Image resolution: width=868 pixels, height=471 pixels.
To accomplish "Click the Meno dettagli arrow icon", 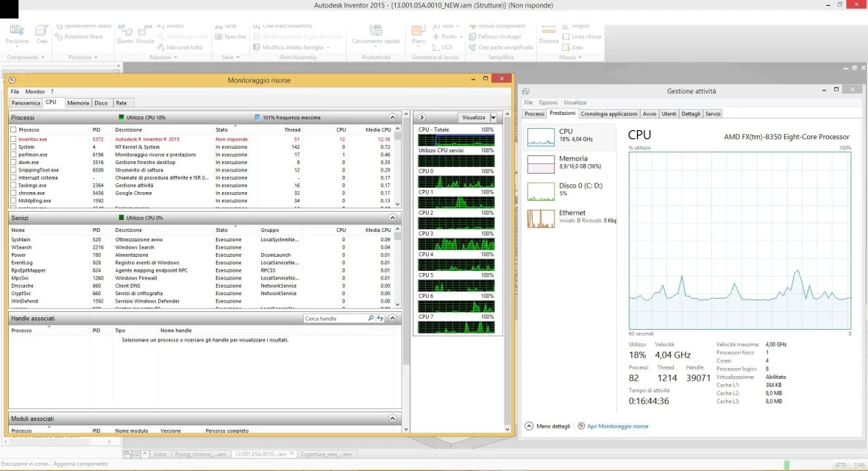I will point(529,426).
